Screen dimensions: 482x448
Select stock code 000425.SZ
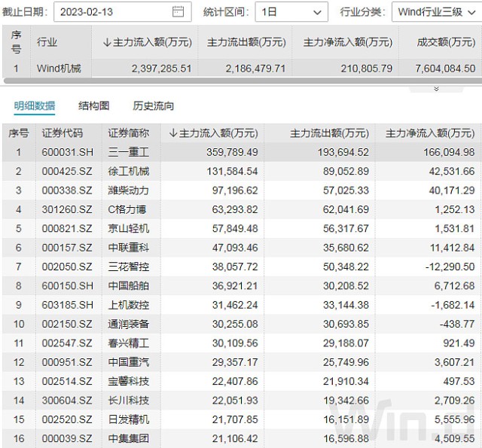[67, 171]
